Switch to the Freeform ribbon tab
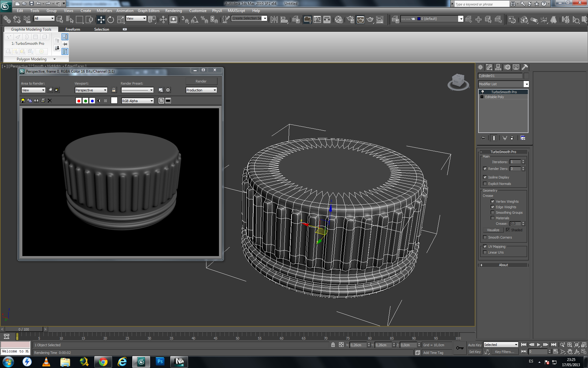Screen dimensions: 588x368 click(73, 29)
